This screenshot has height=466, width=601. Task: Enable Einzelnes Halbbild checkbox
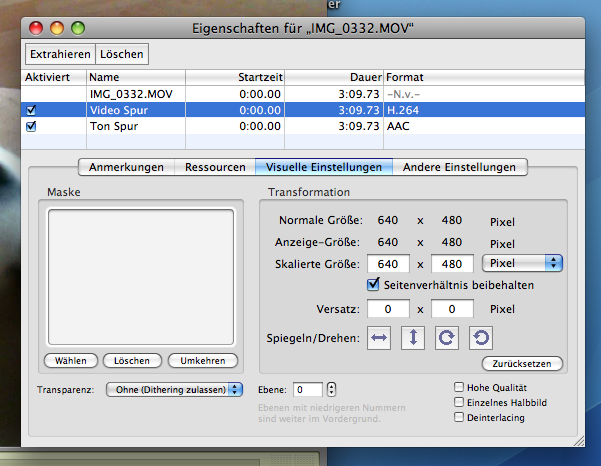[459, 402]
